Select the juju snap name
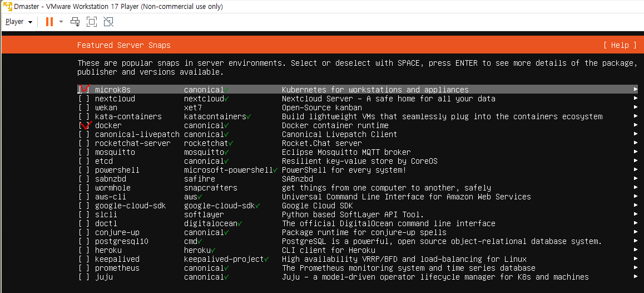This screenshot has height=293, width=644. pyautogui.click(x=104, y=277)
